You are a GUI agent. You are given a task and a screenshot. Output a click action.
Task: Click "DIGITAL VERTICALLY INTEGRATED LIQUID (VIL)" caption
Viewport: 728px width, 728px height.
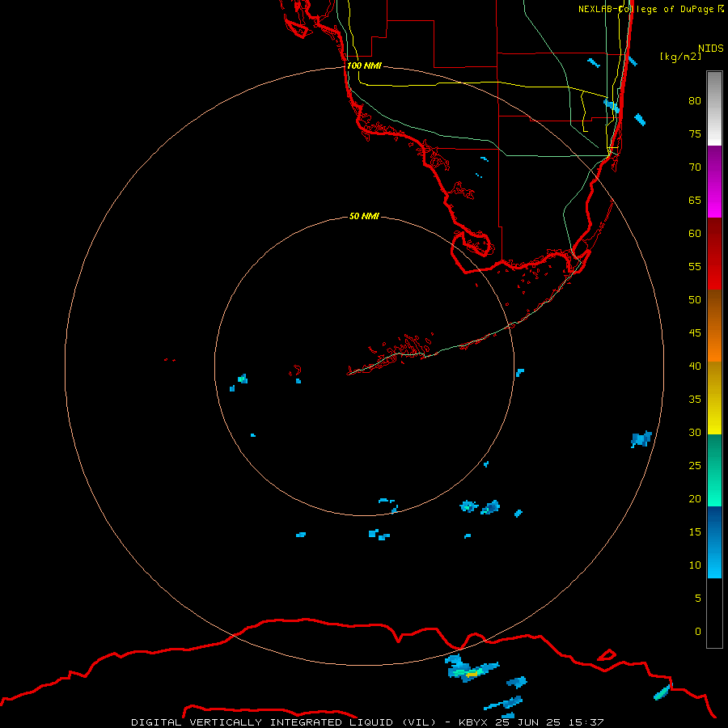pyautogui.click(x=285, y=722)
